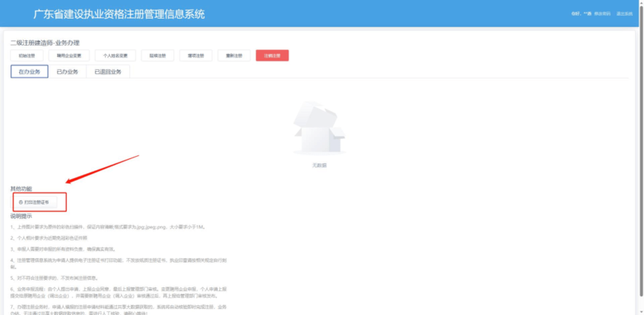The image size is (644, 315).
Task: Click the 打印注册证书 button
Action: tap(36, 202)
